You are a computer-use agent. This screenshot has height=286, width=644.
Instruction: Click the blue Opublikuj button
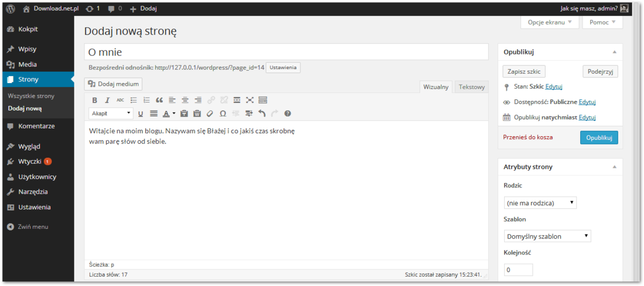click(x=600, y=137)
